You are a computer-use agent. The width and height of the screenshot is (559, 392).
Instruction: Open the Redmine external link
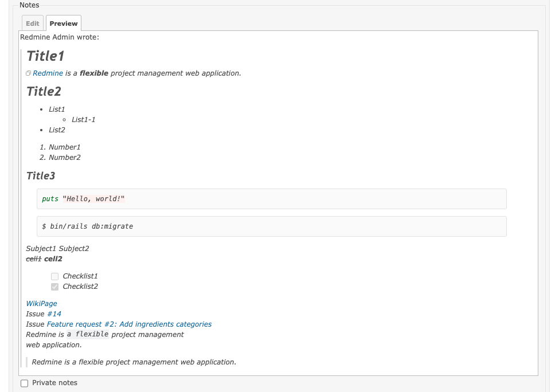tap(48, 73)
